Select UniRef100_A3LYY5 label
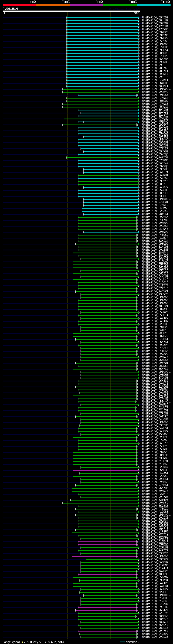The width and height of the screenshot is (173, 644). (155, 295)
